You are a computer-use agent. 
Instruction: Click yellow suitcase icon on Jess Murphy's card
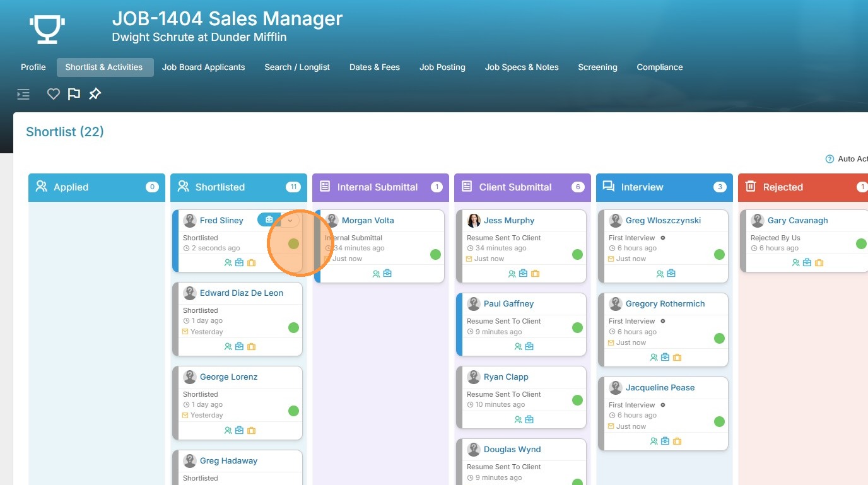(x=535, y=274)
